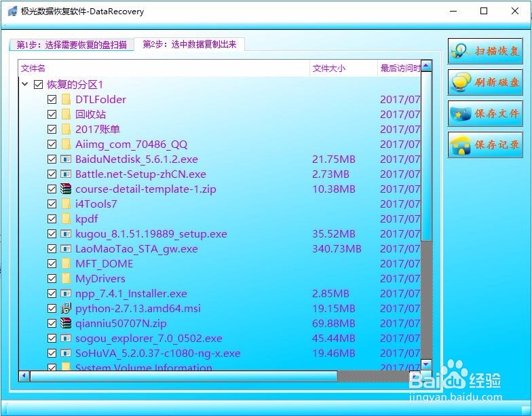The width and height of the screenshot is (532, 416).
Task: Uncheck the kpdf checkbox
Action: pos(52,219)
